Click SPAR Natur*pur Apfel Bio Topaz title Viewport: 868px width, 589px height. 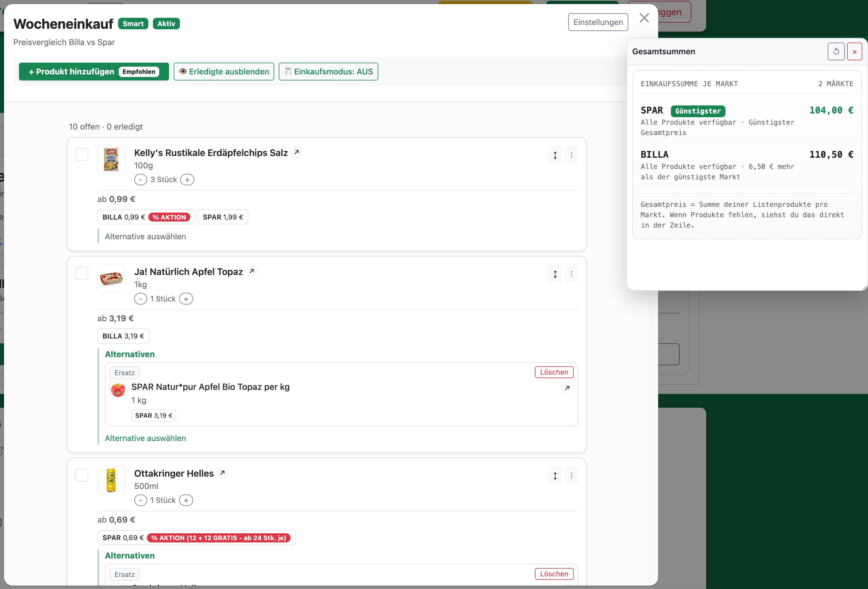tap(210, 387)
